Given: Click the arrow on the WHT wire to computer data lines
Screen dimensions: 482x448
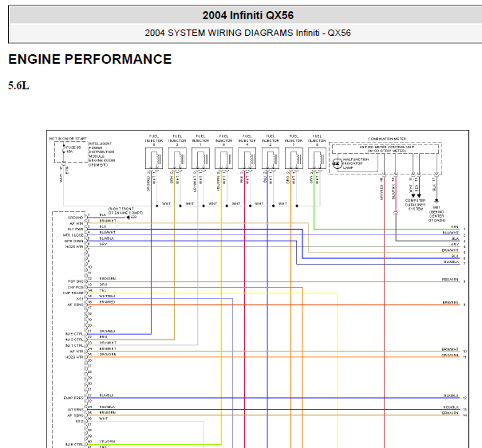Looking at the screenshot, I should click(x=413, y=195).
